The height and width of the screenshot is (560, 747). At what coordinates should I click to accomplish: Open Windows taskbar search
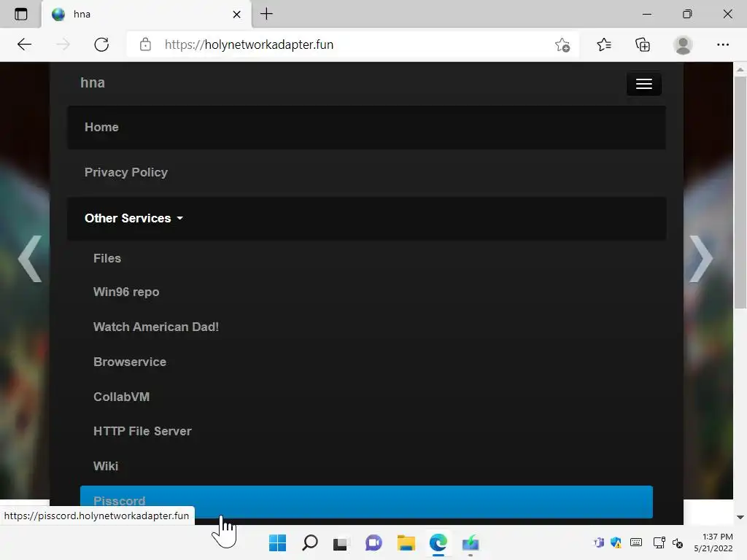tap(309, 542)
